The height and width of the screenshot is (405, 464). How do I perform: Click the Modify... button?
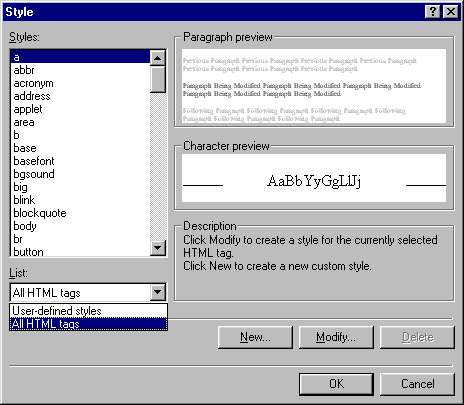click(x=336, y=337)
